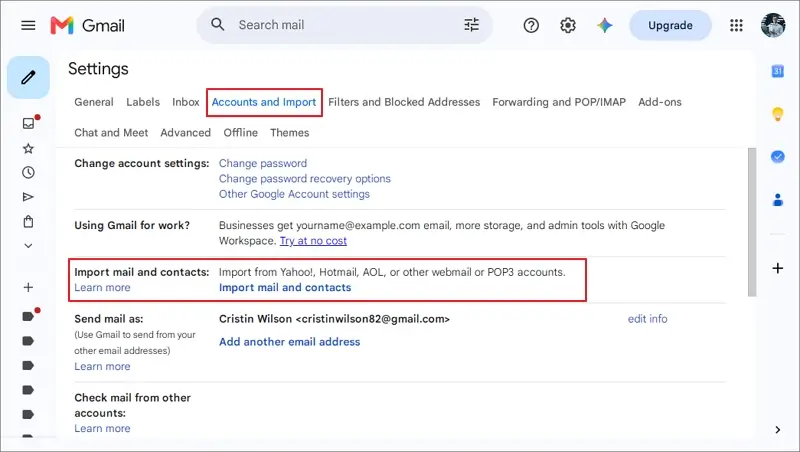The height and width of the screenshot is (452, 800).
Task: Click edit info for Cristin Wilson
Action: (x=647, y=319)
